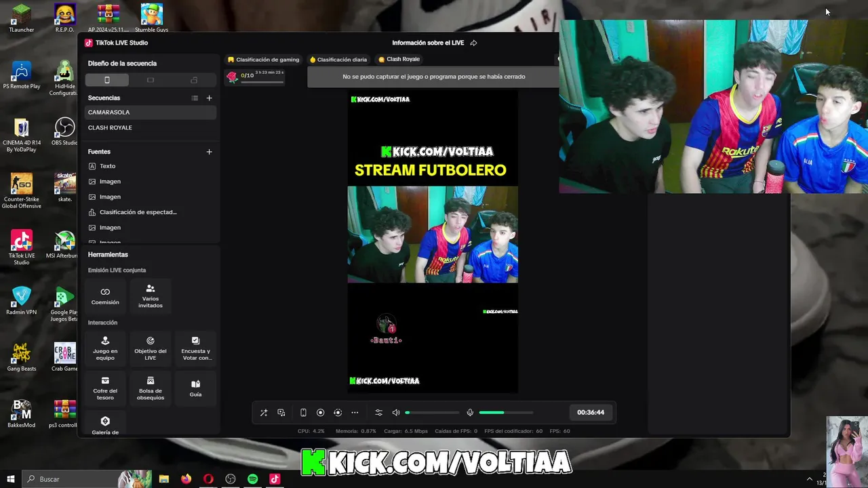Mute the speaker output icon
868x488 pixels.
point(396,413)
